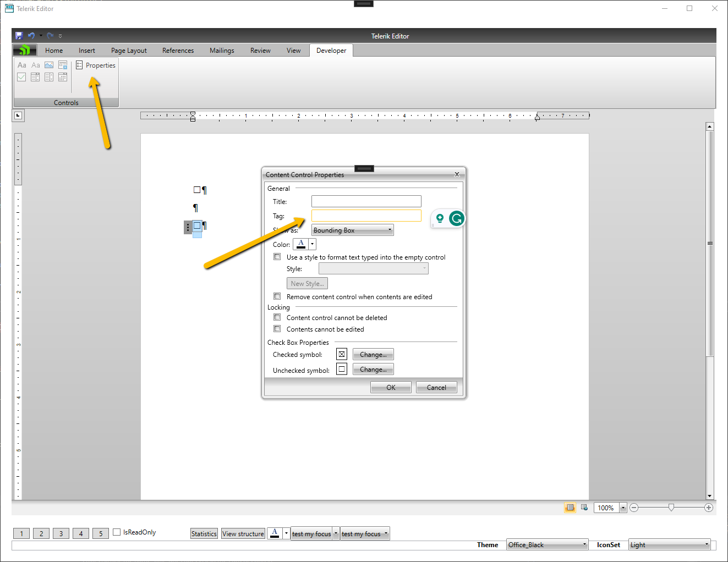
Task: Expand the 'Show as' Bounding Box dropdown
Action: [352, 230]
